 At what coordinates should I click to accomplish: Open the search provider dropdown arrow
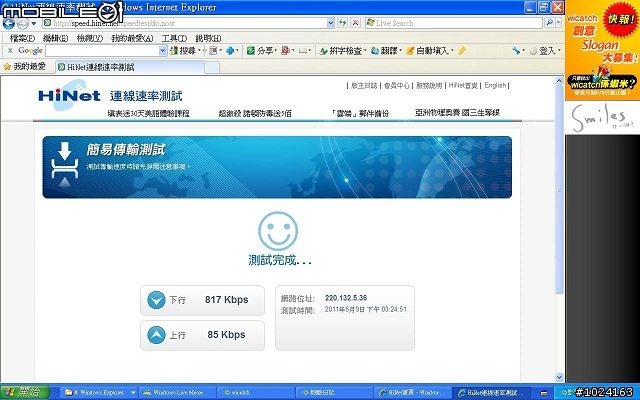click(558, 23)
